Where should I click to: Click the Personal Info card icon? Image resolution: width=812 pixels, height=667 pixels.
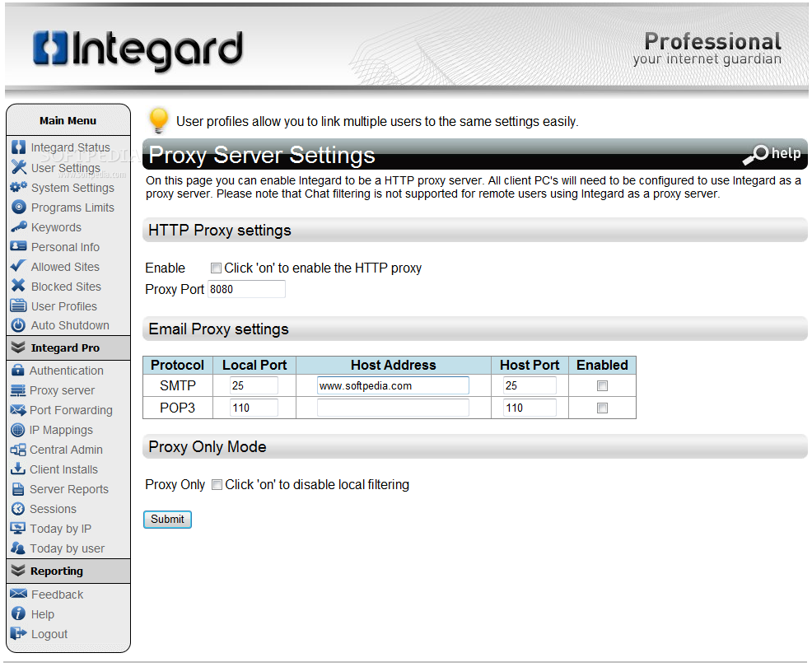tap(19, 246)
